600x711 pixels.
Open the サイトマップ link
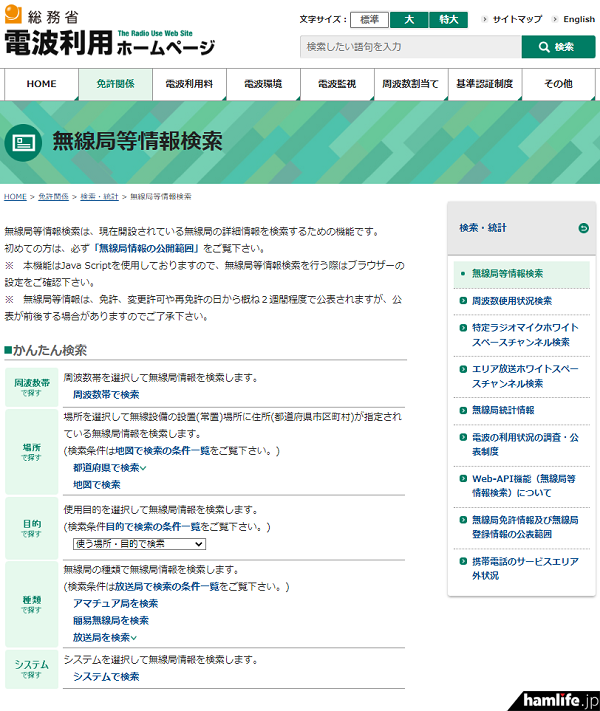pos(517,19)
